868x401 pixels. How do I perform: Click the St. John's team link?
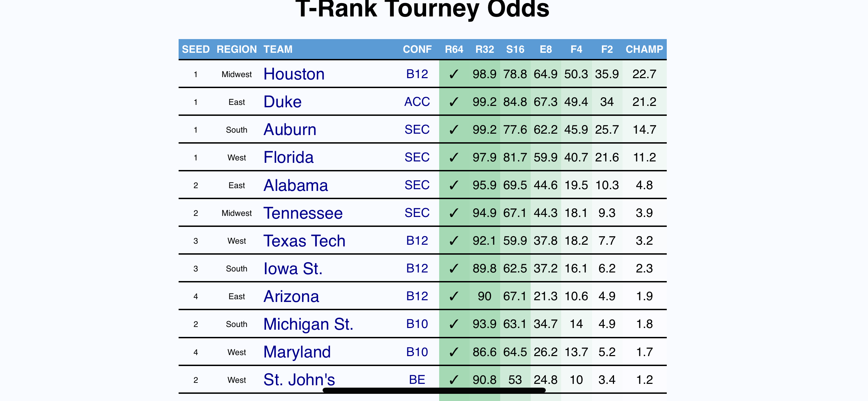click(299, 379)
